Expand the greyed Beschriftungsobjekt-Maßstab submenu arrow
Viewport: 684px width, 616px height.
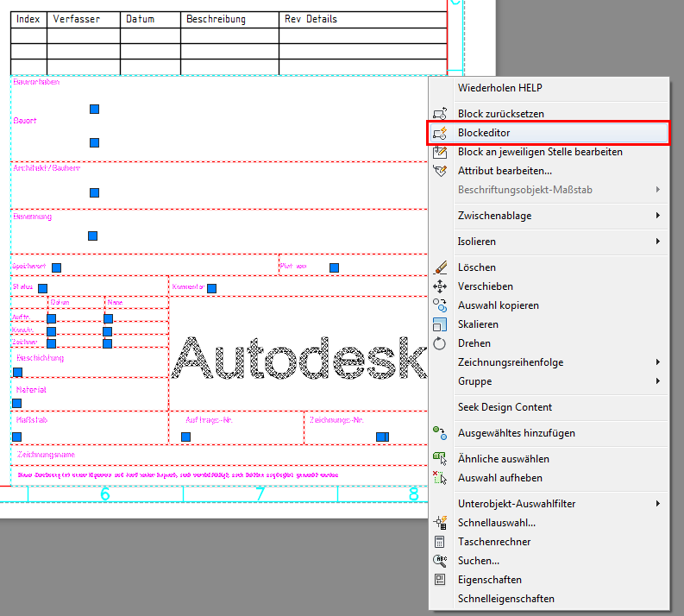pos(658,190)
